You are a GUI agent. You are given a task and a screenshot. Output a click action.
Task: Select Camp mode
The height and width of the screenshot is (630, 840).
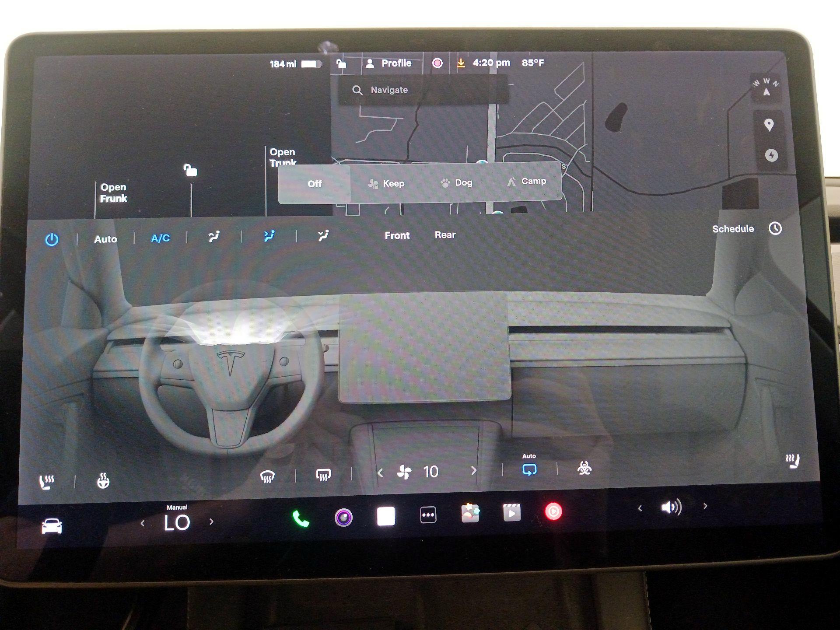[526, 181]
